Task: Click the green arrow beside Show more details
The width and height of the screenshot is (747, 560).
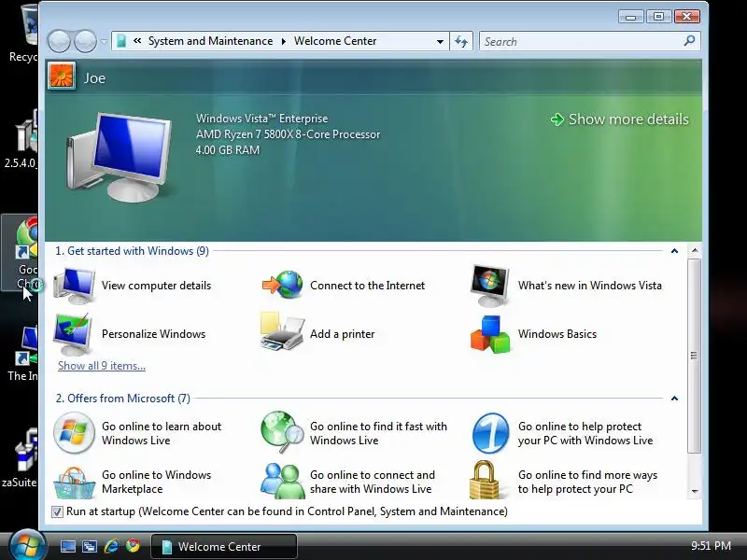Action: click(557, 119)
